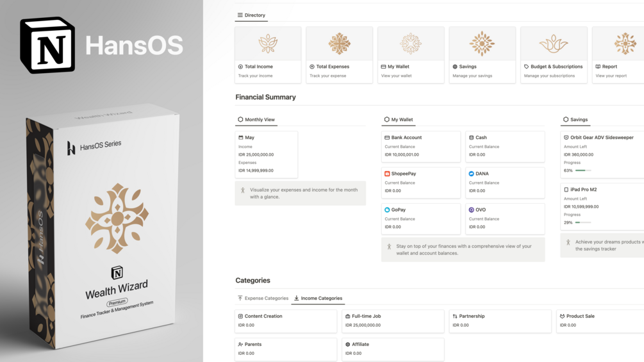This screenshot has height=362, width=644.
Task: Select the Monthly View tab
Action: (256, 120)
